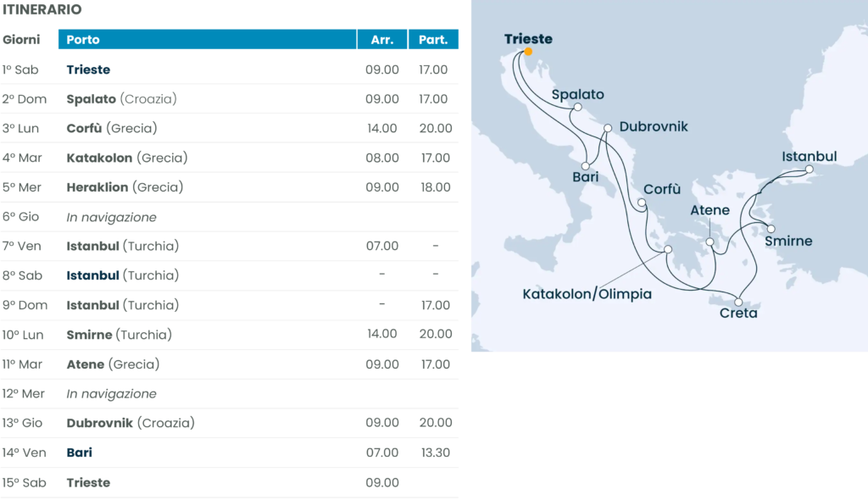Image resolution: width=868 pixels, height=500 pixels.
Task: Click the Dubrovnik port circle on map
Action: [x=608, y=129]
